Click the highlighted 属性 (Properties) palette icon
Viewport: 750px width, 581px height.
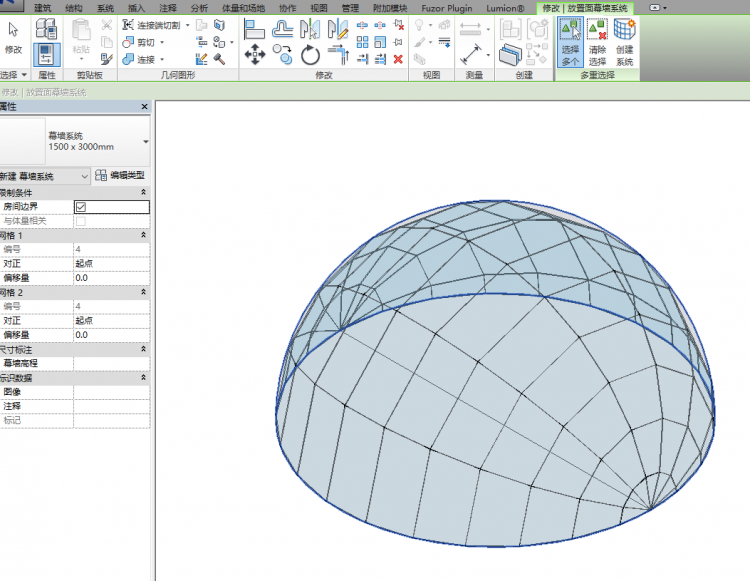point(46,54)
